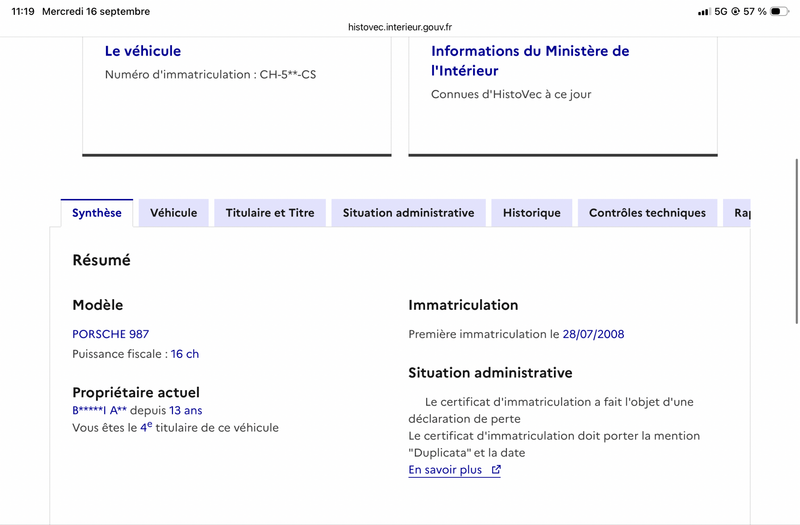Select the Situation administrative tab
The width and height of the screenshot is (800, 525).
point(408,213)
